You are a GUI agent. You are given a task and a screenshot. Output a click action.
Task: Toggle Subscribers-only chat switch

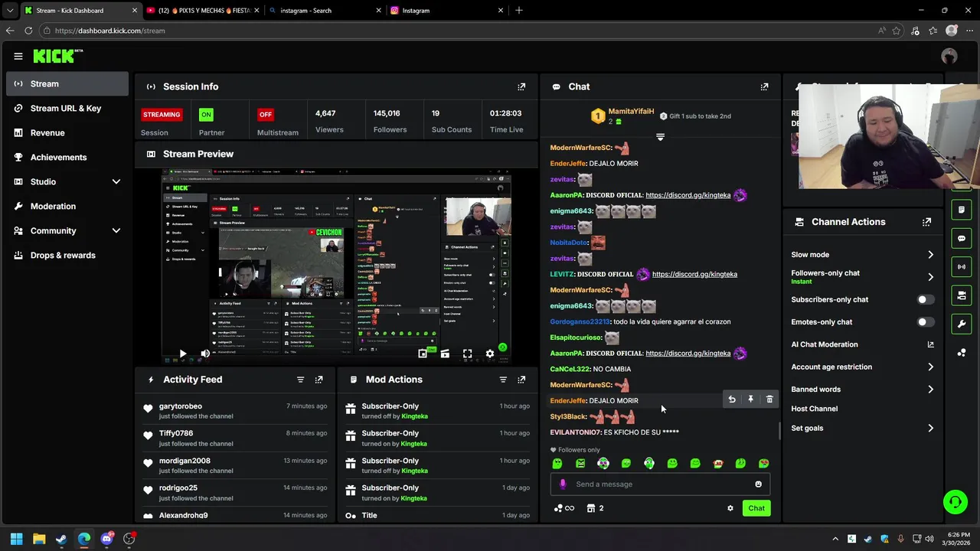(x=925, y=300)
